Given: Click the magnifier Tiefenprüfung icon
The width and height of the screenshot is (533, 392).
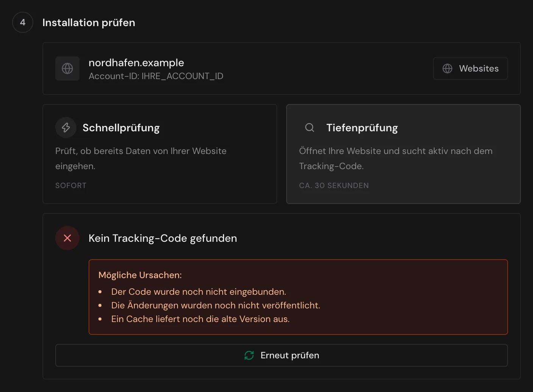Looking at the screenshot, I should (x=310, y=128).
